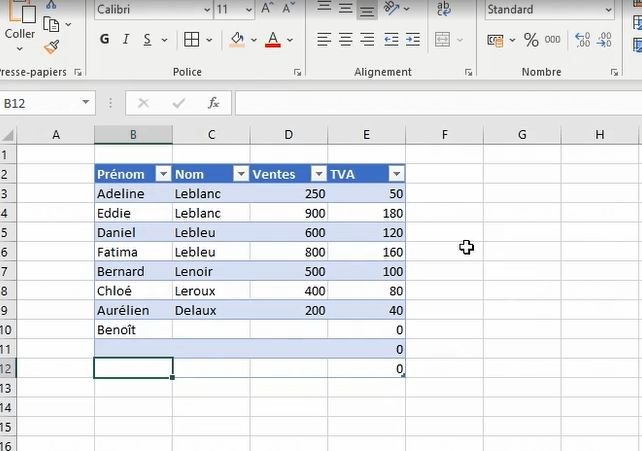Open font color dropdown arrow
The width and height of the screenshot is (642, 451).
[290, 40]
